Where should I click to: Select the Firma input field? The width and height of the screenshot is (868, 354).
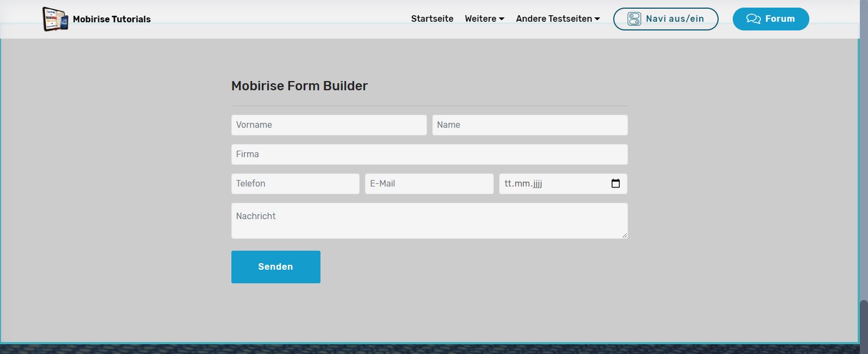pos(429,154)
